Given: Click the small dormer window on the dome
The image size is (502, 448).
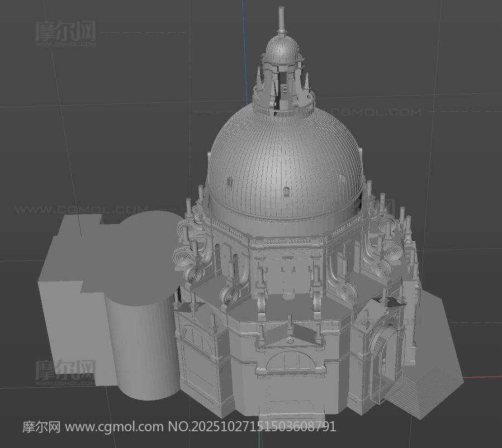Looking at the screenshot, I should click(286, 192).
